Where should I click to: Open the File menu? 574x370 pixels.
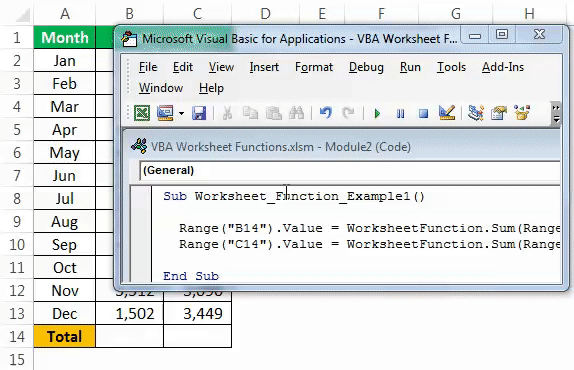coord(148,67)
